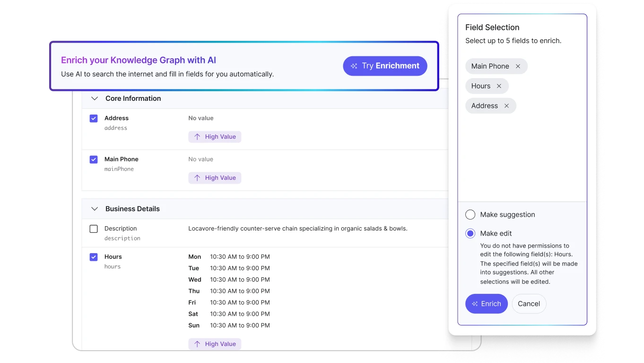
Task: Click the sparkle icon on Enrich button
Action: (475, 304)
